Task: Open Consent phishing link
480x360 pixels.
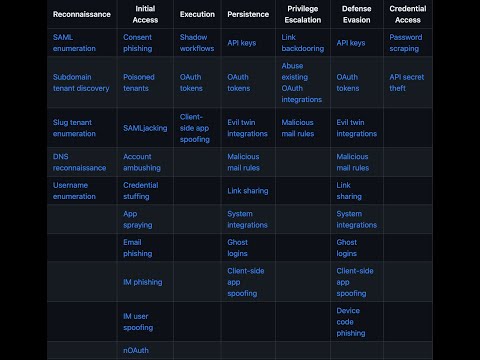Action: (137, 43)
